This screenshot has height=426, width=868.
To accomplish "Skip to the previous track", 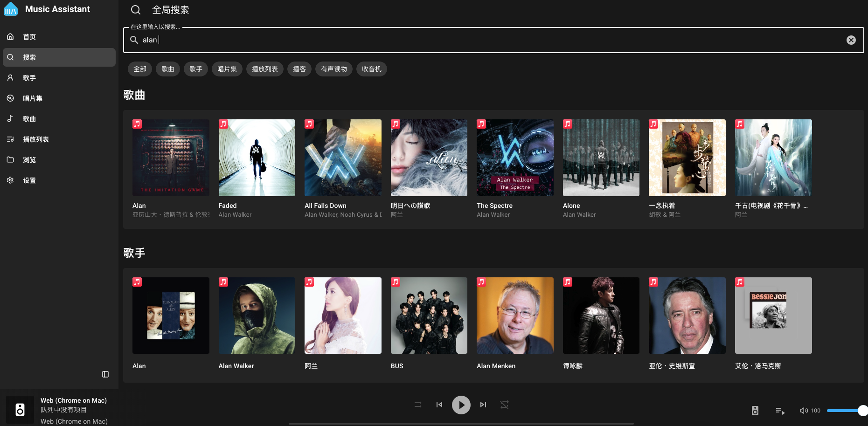I will (439, 405).
